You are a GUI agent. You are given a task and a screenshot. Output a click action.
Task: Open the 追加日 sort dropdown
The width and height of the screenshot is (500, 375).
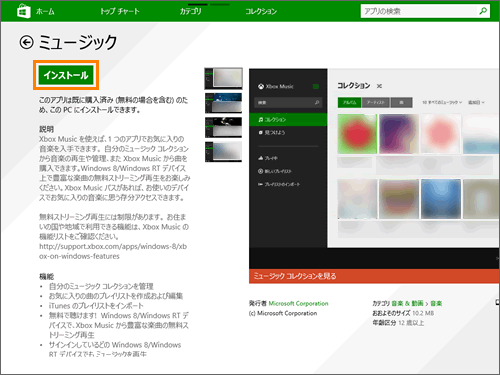476,102
